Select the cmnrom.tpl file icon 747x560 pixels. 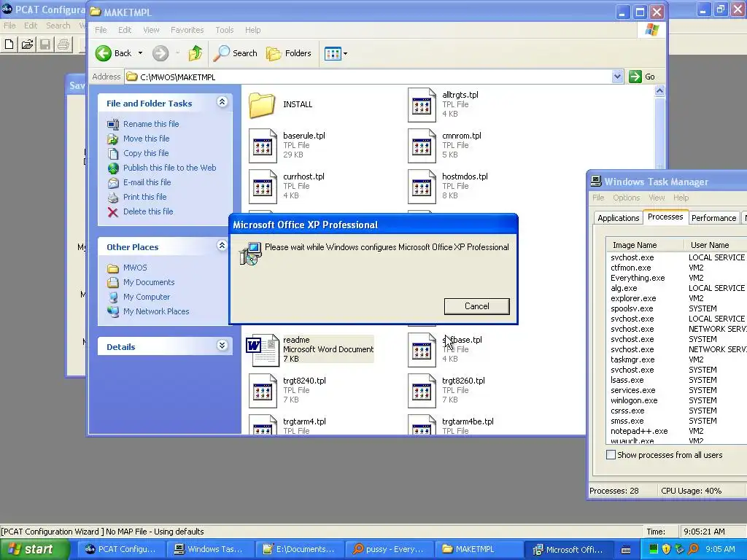click(422, 146)
